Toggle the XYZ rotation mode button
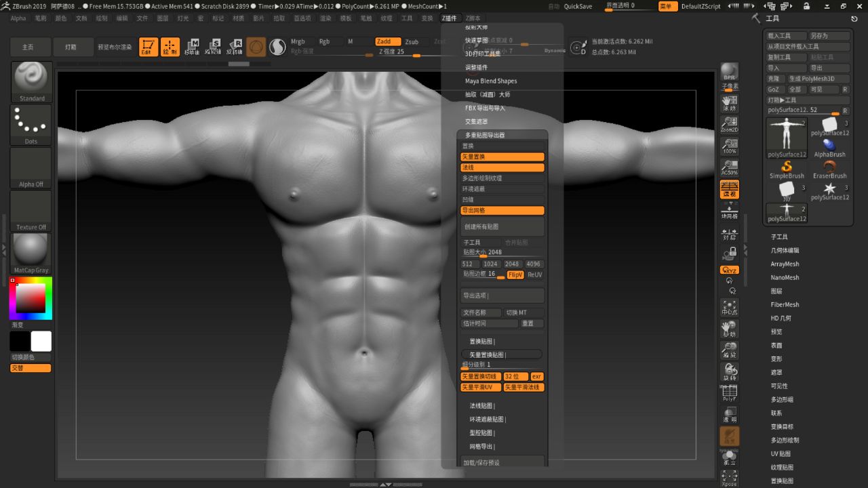Image resolution: width=868 pixels, height=488 pixels. tap(730, 270)
